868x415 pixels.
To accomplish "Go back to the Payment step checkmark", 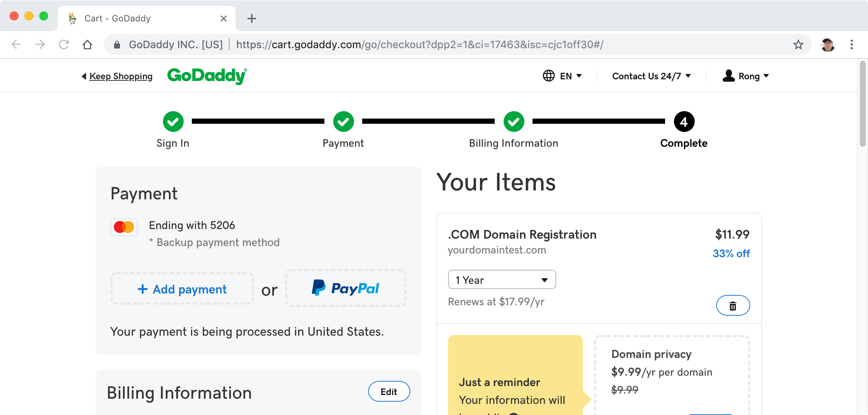I will click(343, 122).
